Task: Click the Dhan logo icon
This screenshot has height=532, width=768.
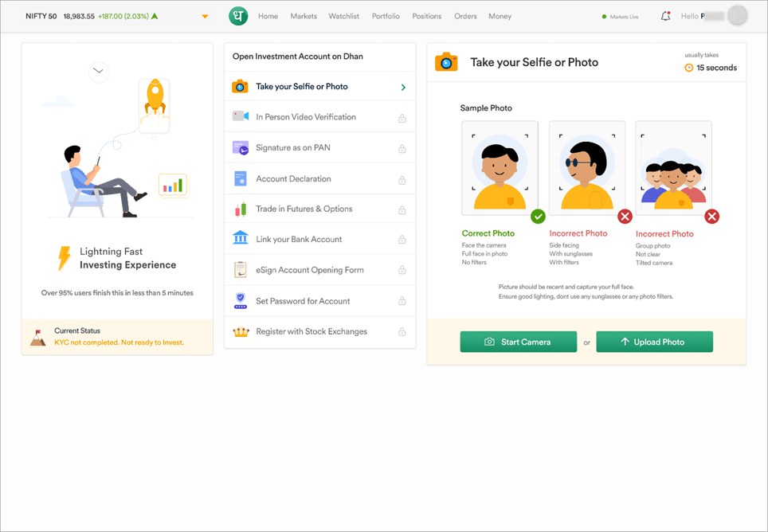Action: [238, 16]
